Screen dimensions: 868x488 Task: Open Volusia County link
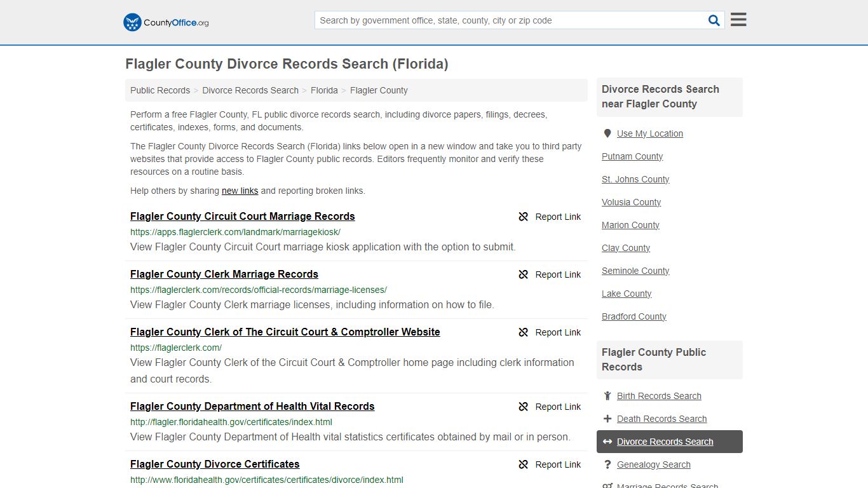(632, 202)
